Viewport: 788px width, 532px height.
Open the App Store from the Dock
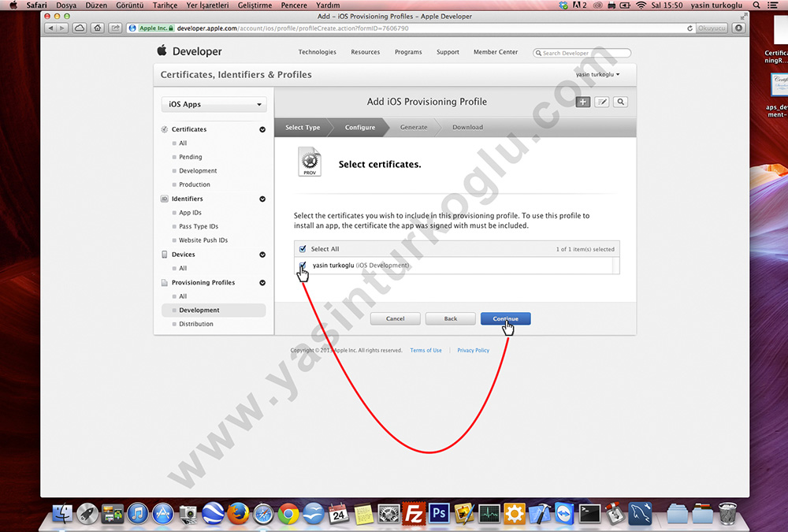[x=163, y=514]
